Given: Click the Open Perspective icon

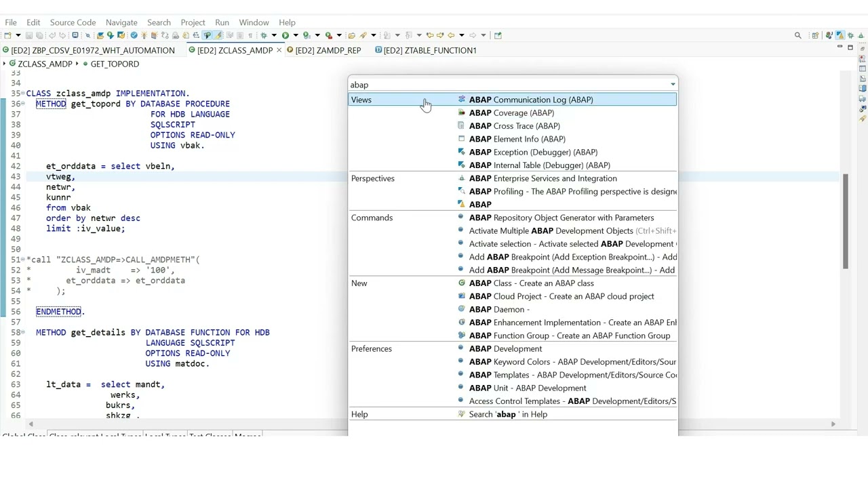Looking at the screenshot, I should pos(815,35).
